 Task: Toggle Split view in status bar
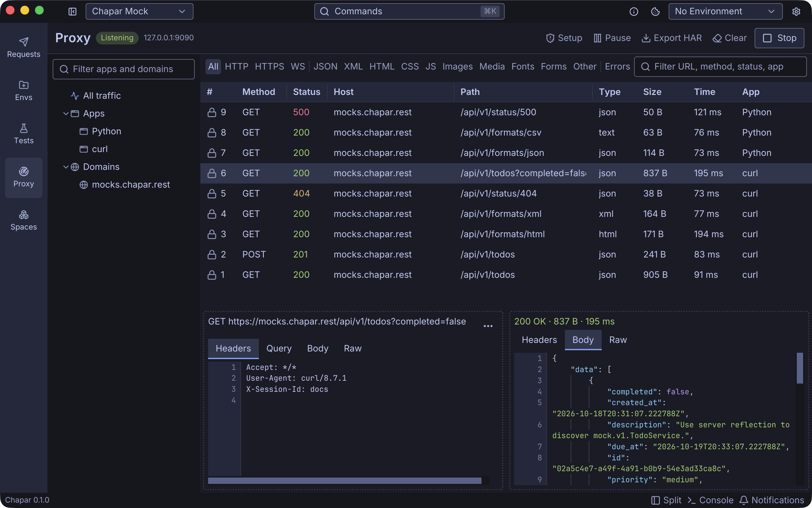[x=666, y=500]
